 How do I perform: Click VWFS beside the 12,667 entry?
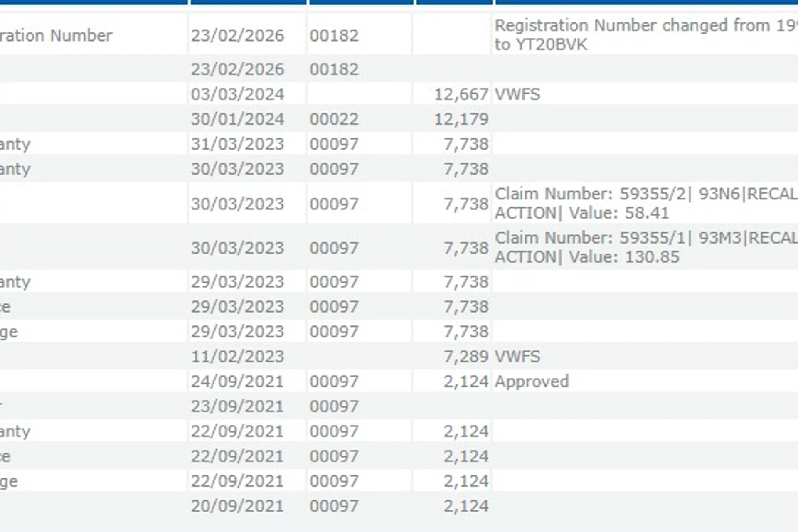pos(517,94)
